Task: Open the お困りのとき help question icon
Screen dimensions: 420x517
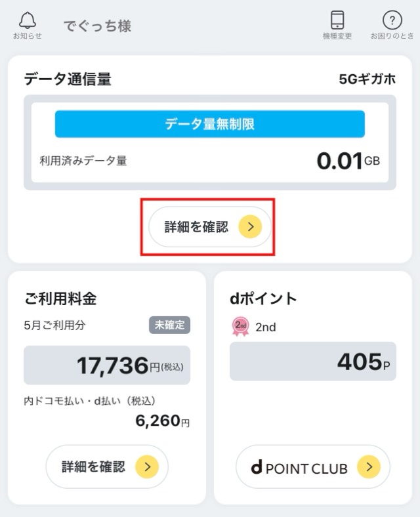Action: (392, 20)
